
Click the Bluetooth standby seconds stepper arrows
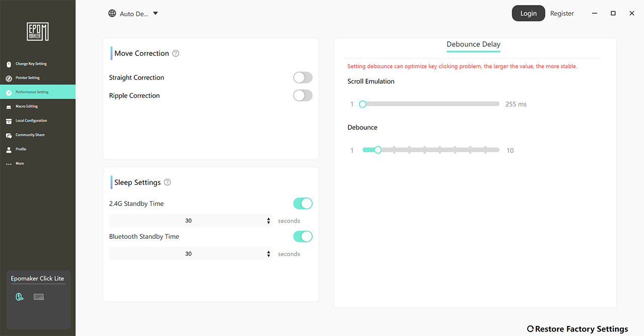point(269,254)
